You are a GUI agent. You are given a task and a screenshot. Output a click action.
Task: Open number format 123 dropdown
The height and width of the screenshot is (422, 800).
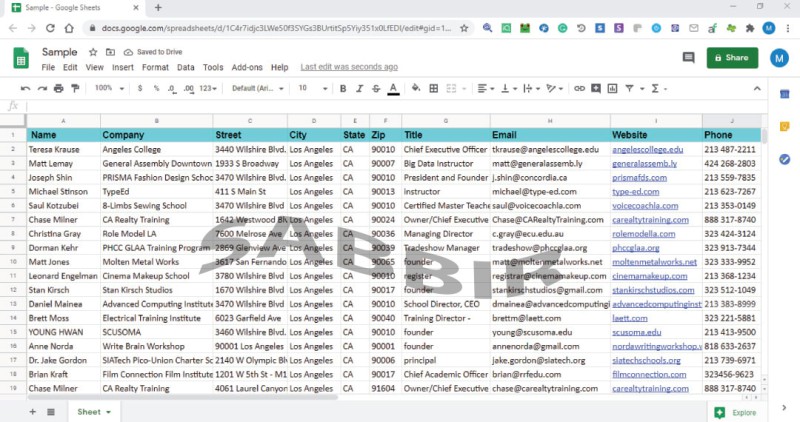[x=208, y=88]
